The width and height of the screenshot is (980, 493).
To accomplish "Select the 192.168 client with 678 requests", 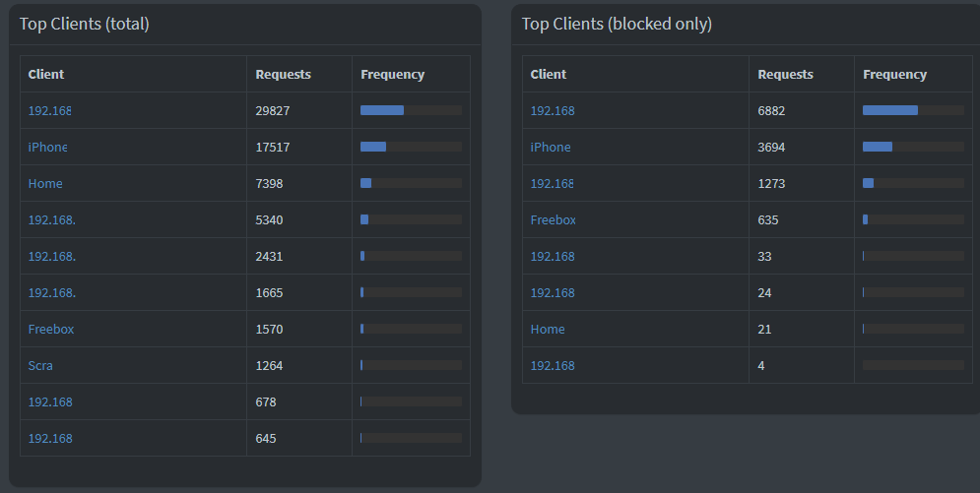I will click(50, 401).
